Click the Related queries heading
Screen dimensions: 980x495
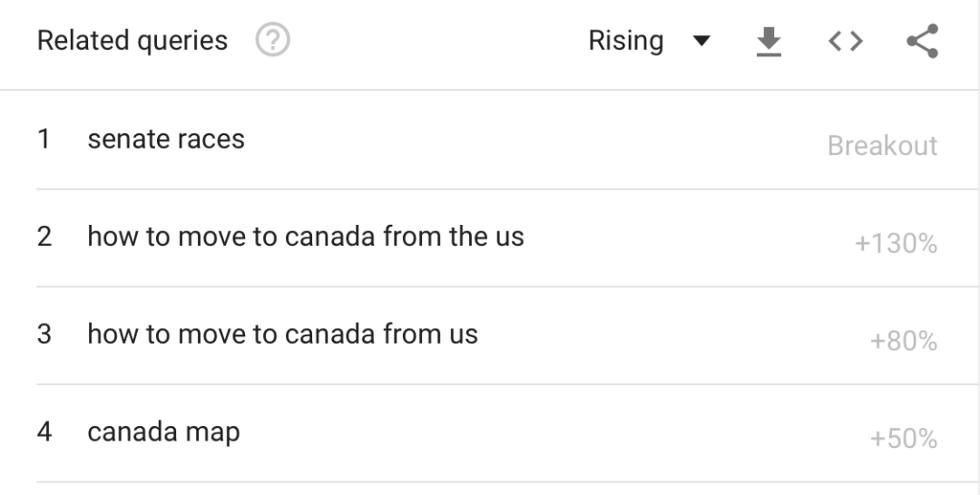click(x=132, y=41)
